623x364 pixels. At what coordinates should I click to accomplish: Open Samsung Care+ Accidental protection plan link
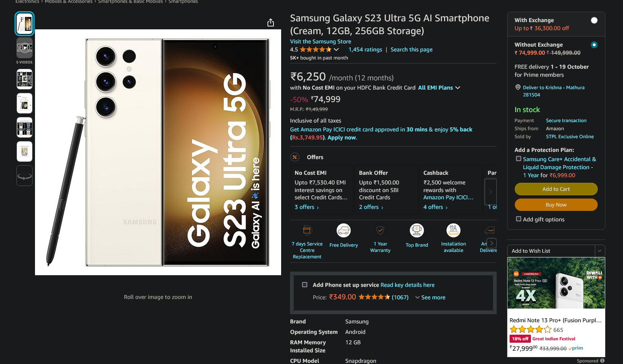point(559,167)
